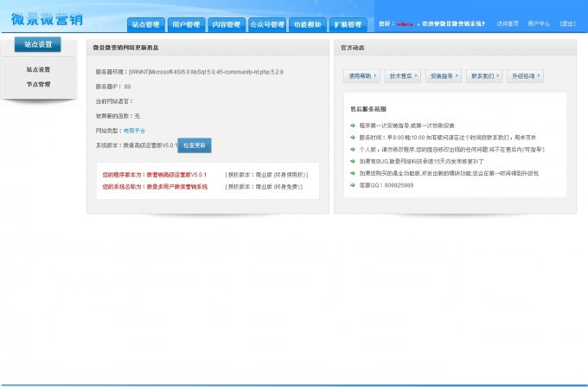The height and width of the screenshot is (387, 588).
Task: Click the red 您的程序版本为 line
Action: [x=155, y=175]
